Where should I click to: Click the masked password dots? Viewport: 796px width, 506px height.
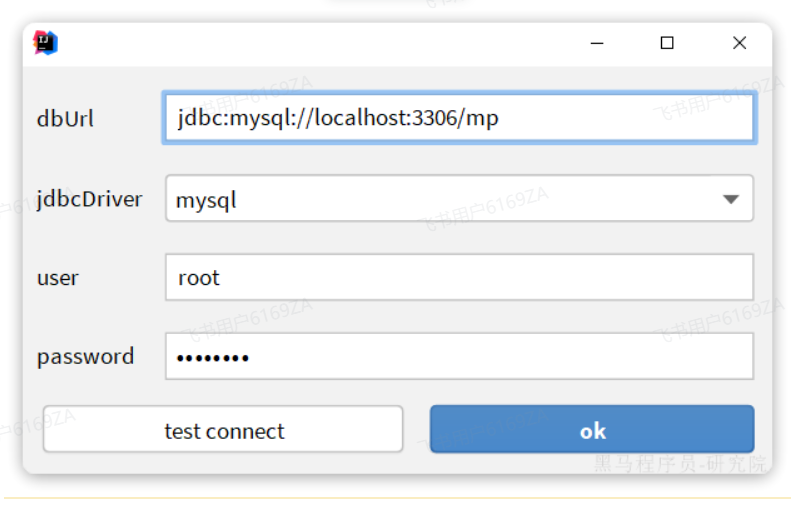pos(213,357)
